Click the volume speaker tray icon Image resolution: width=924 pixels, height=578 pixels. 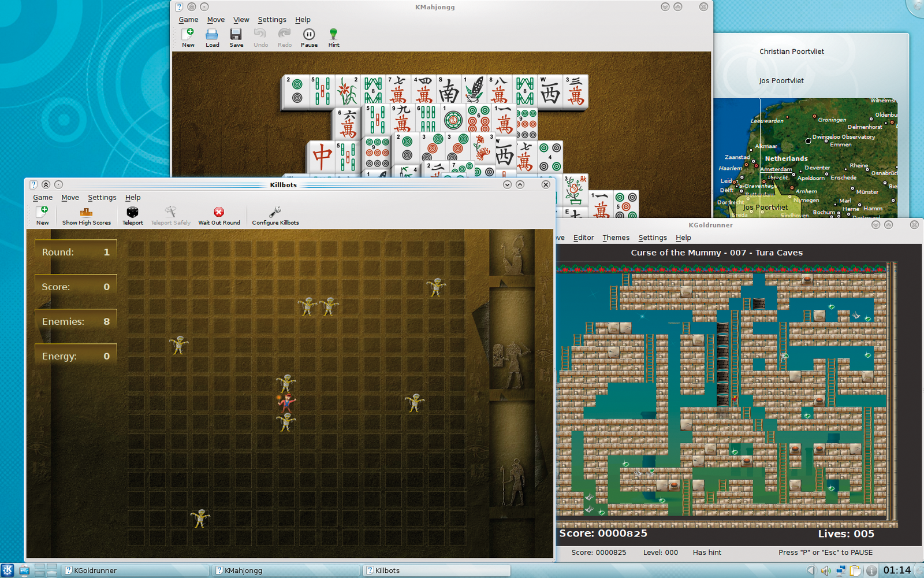coord(826,570)
